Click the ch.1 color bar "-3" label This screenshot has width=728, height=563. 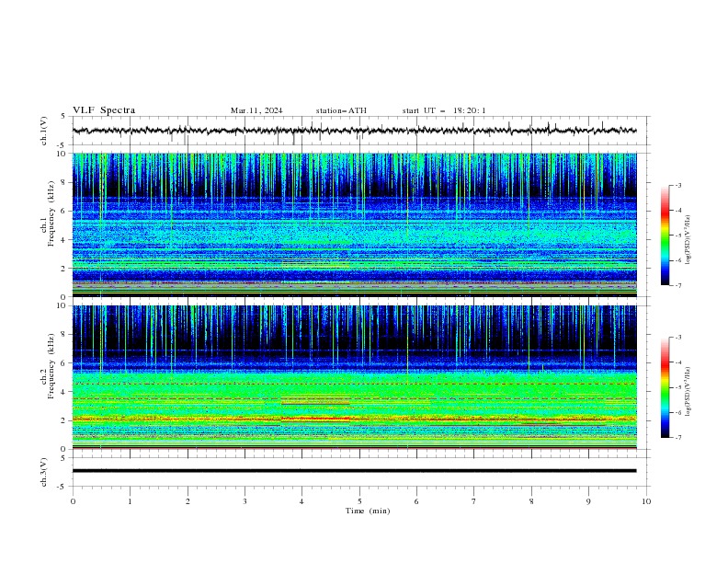pos(678,185)
